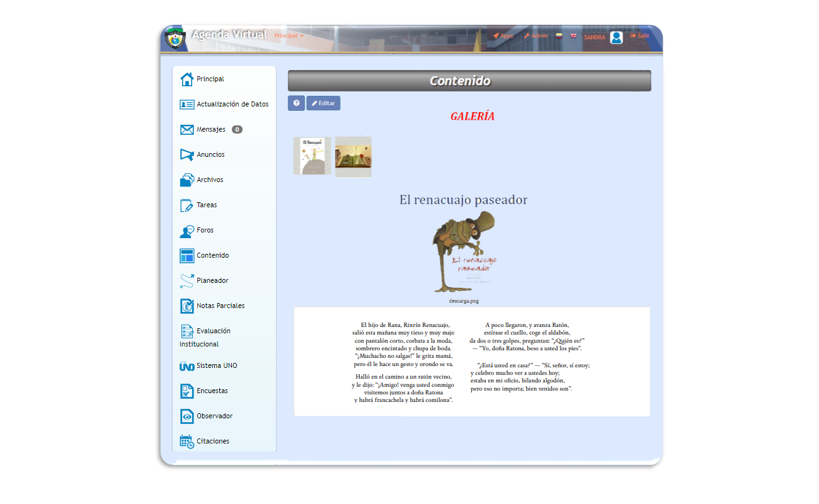Click the Observador eye icon
The width and height of the screenshot is (819, 504).
point(186,416)
